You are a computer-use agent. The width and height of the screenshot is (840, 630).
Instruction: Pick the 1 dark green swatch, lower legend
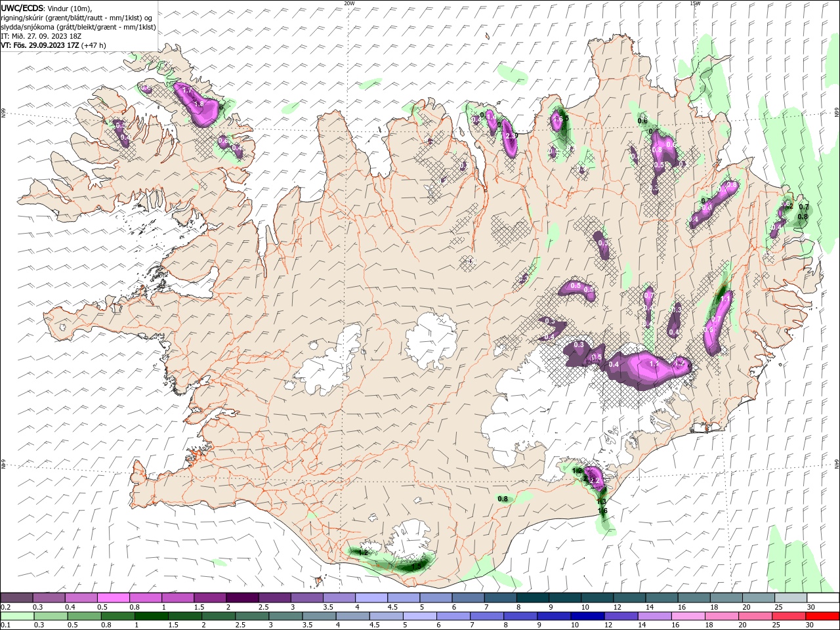point(152,616)
